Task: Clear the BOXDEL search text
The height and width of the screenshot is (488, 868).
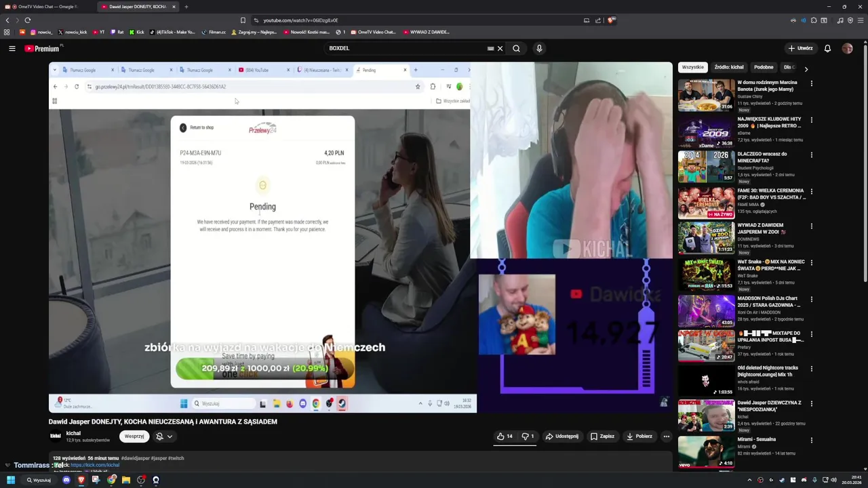Action: tap(500, 48)
